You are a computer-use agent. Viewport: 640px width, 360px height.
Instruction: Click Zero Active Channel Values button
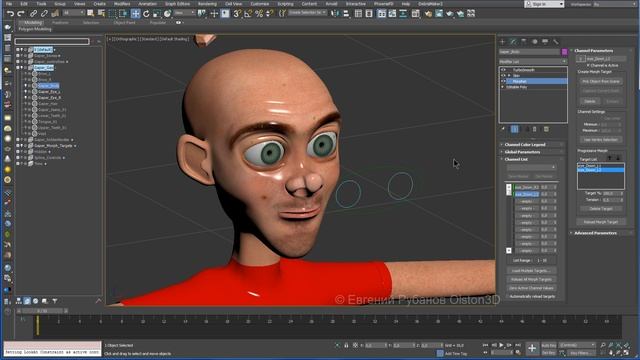pos(531,288)
